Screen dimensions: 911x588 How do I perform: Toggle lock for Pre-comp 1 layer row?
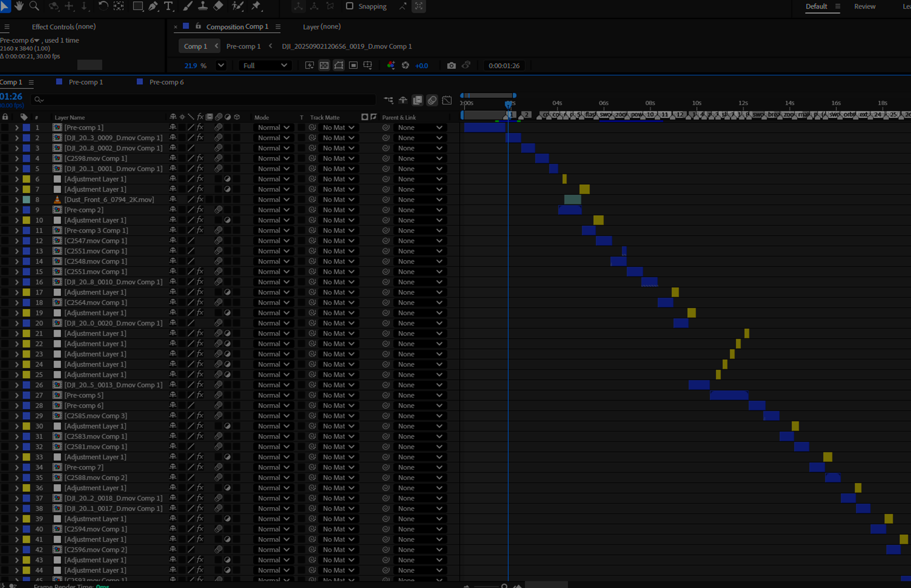[5, 128]
